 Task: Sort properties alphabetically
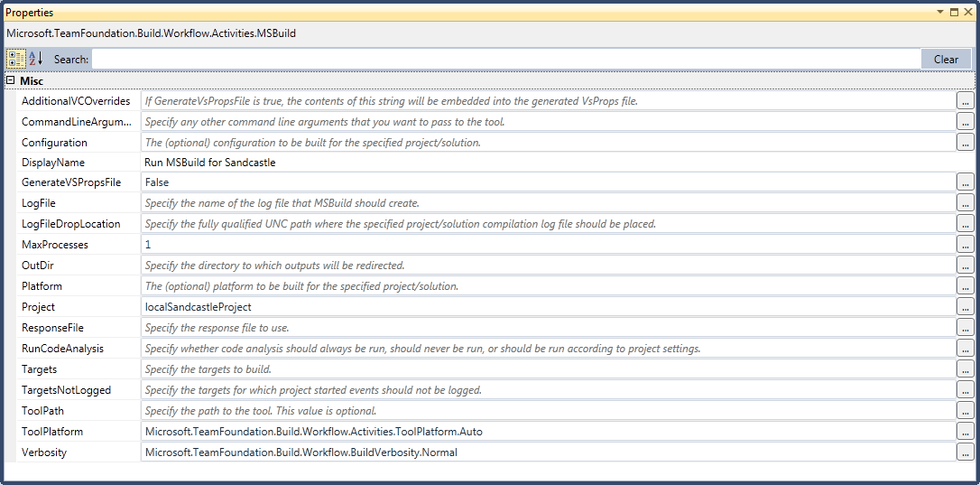(35, 59)
